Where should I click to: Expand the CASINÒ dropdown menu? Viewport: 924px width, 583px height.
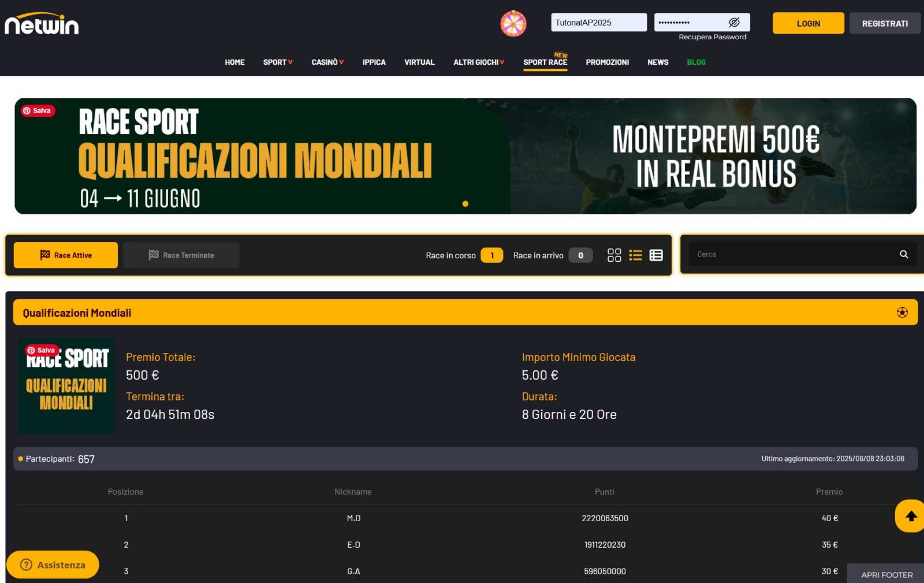click(327, 62)
